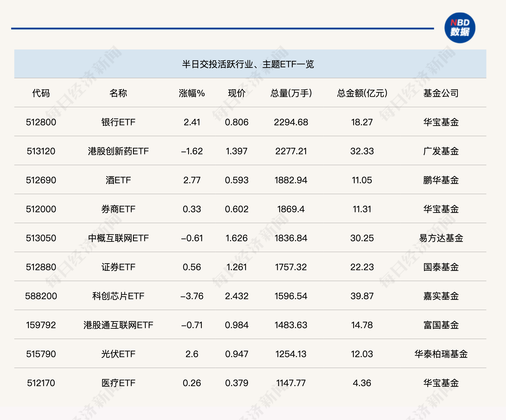Click 华泰柏瑞基金 in the company column

441,354
